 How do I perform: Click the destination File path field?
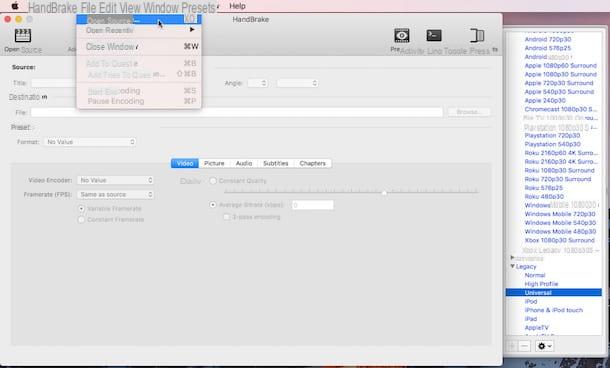pos(237,112)
